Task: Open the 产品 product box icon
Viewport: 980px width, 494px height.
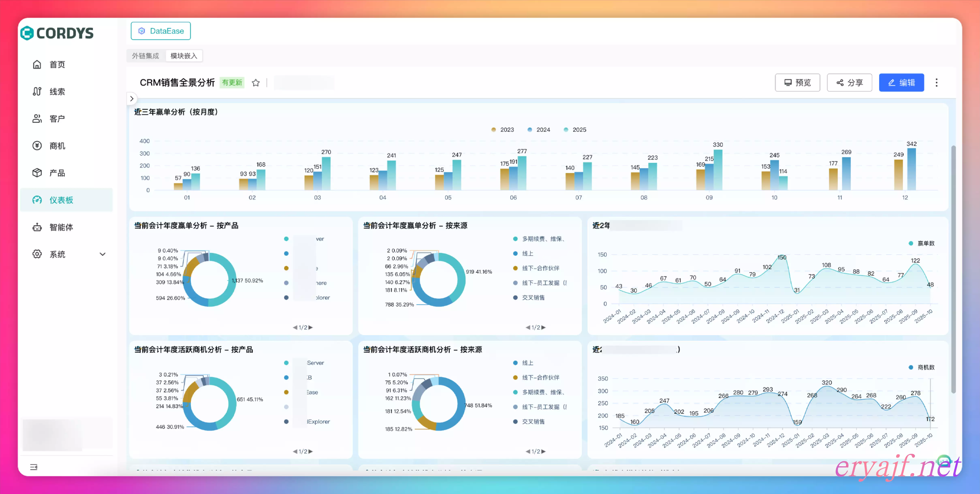Action: pos(37,173)
